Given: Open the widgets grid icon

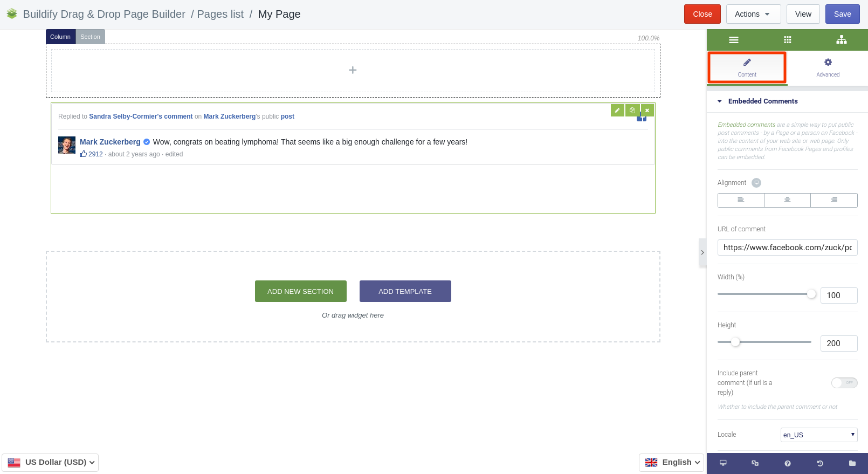Looking at the screenshot, I should coord(787,40).
